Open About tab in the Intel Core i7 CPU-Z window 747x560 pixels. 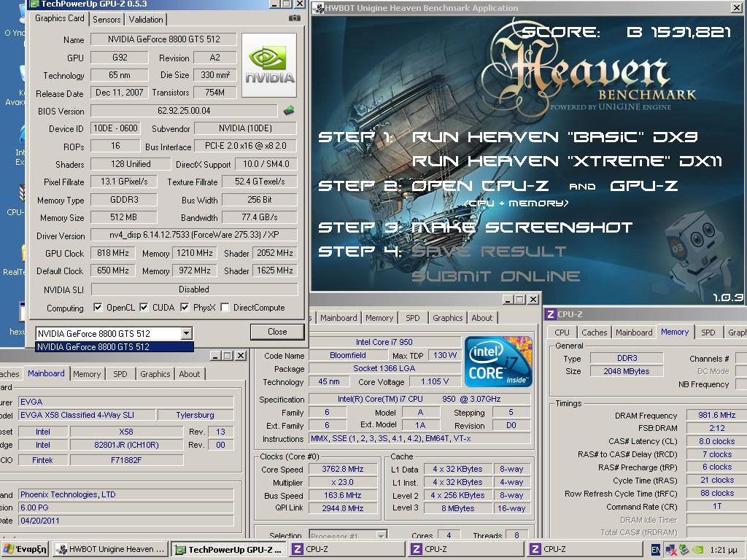coord(482,318)
